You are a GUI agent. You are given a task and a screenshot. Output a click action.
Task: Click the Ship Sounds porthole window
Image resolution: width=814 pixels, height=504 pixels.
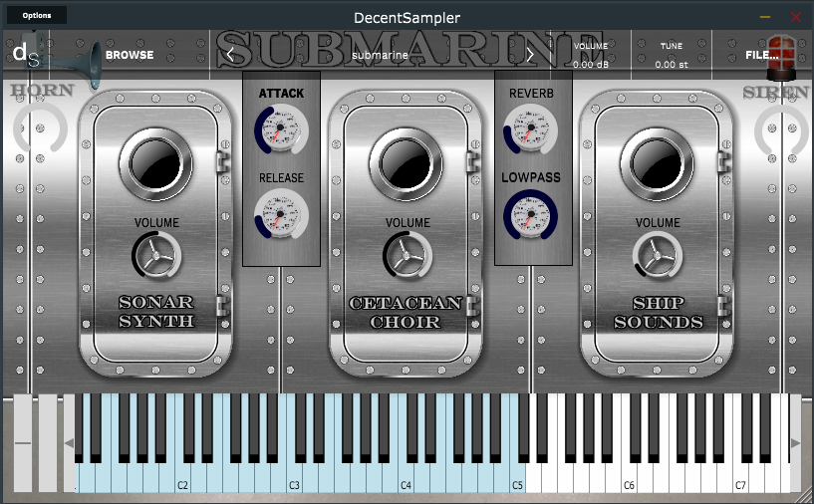pyautogui.click(x=657, y=164)
